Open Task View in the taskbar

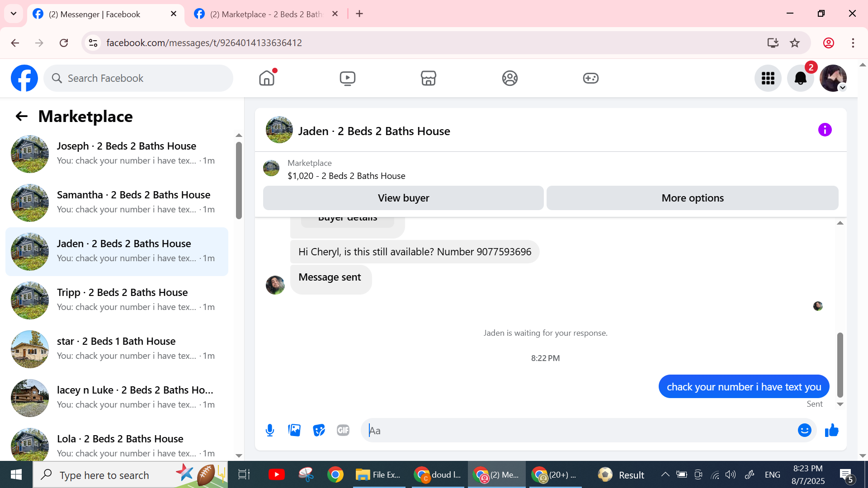[x=244, y=474]
